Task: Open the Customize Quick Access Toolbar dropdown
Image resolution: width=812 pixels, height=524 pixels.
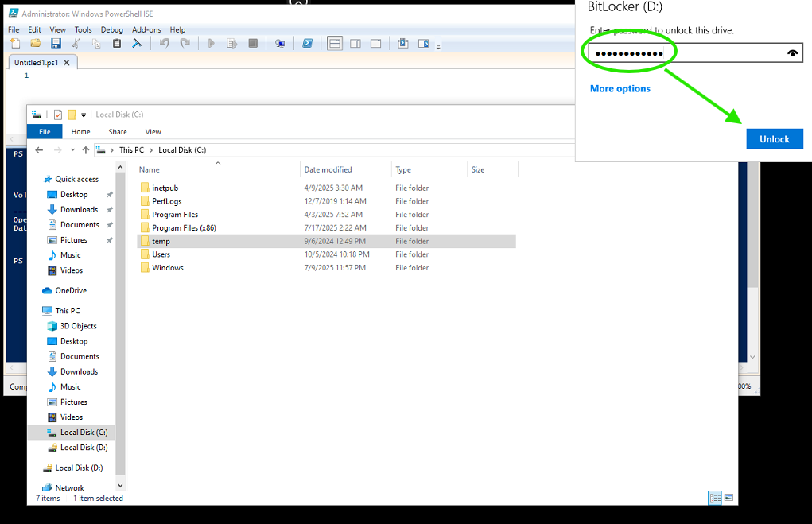Action: coord(84,115)
